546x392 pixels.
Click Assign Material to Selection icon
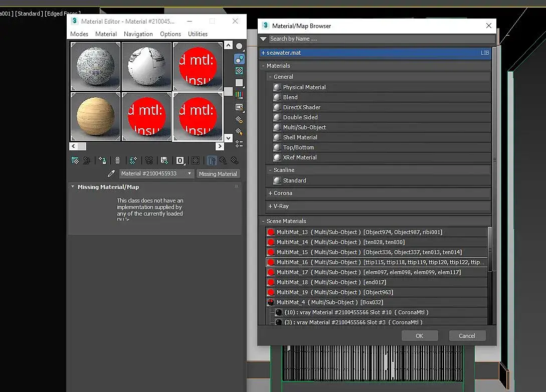pyautogui.click(x=102, y=160)
